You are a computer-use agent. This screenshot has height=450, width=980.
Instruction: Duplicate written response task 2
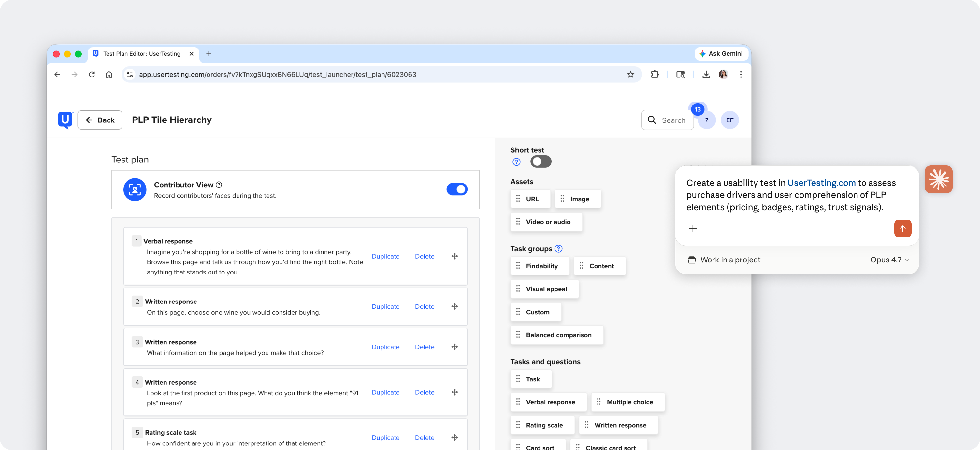(x=385, y=306)
